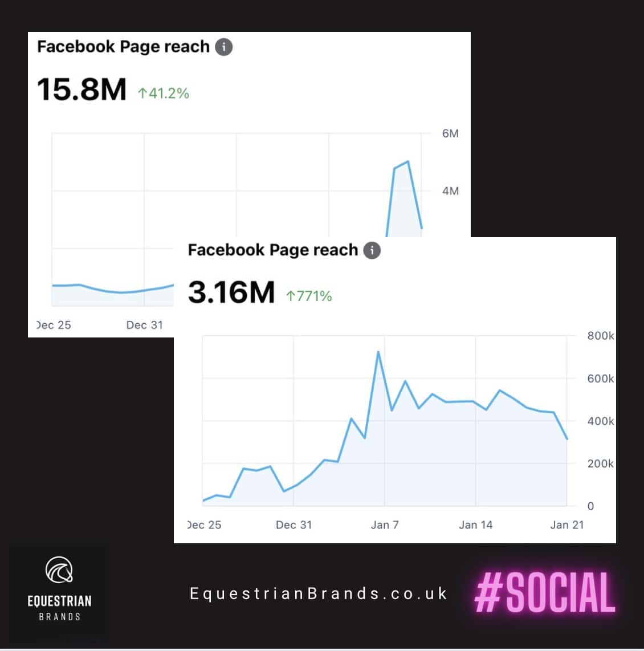Screen dimensions: 644x651
Task: Click the Jan 21 date label on the lower chart
Action: tap(567, 525)
